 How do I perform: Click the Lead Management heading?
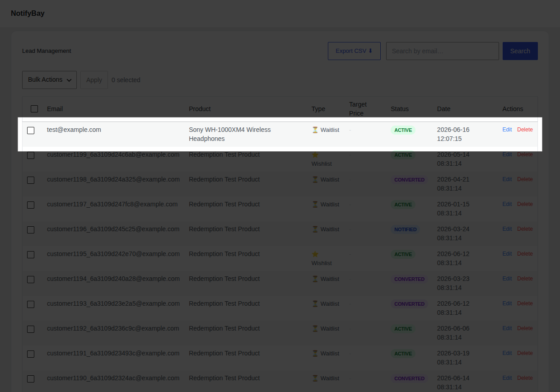click(x=47, y=51)
